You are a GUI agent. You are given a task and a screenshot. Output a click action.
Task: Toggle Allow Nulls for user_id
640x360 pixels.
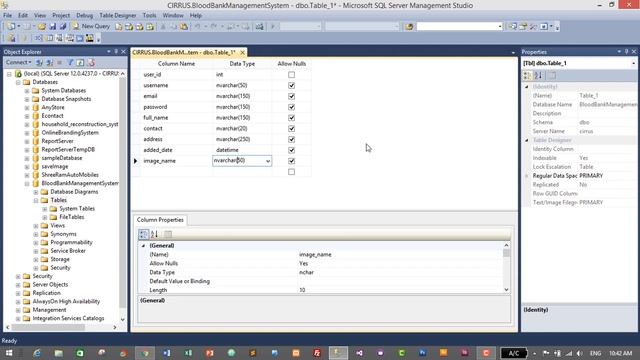click(x=291, y=75)
